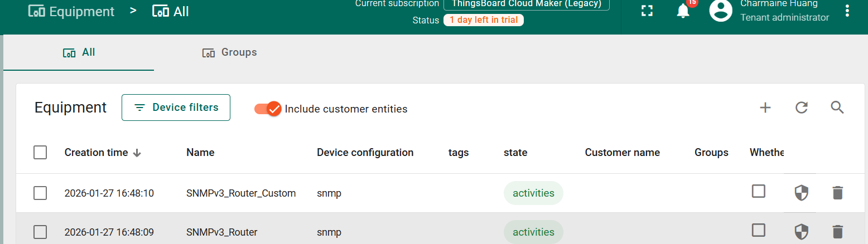868x244 pixels.
Task: Click the add device plus icon
Action: 765,108
